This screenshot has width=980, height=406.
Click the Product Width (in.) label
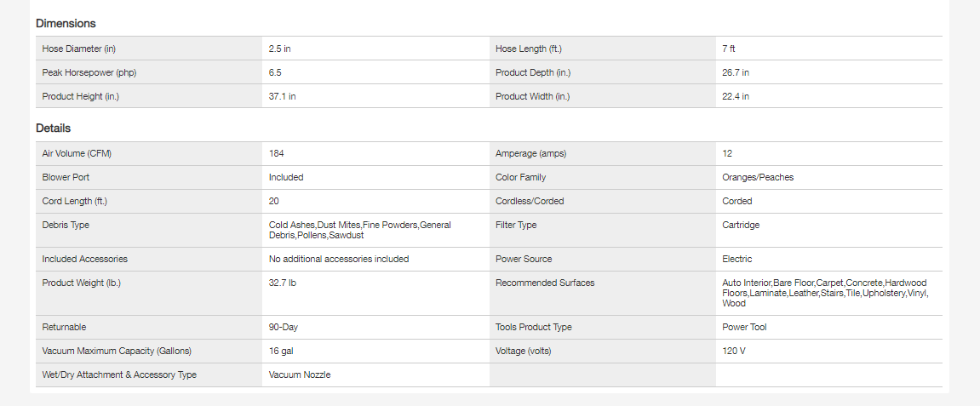coord(532,96)
